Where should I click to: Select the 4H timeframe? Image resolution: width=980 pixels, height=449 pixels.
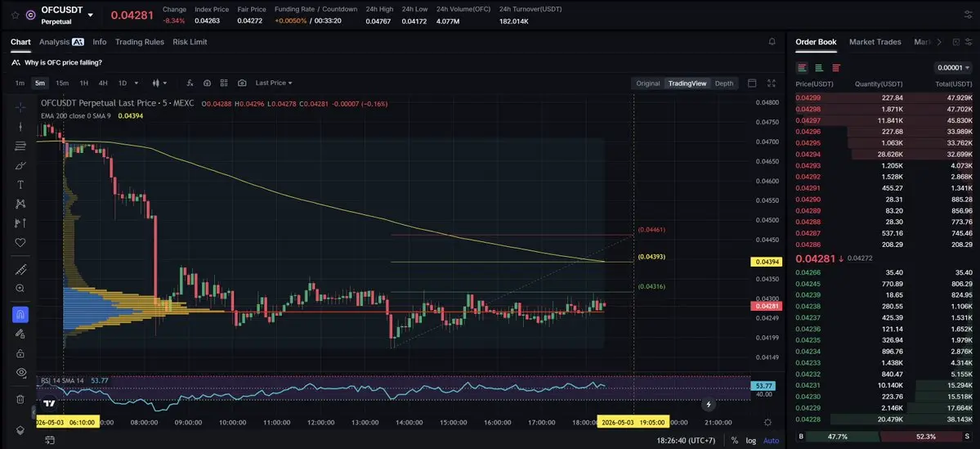click(x=103, y=83)
